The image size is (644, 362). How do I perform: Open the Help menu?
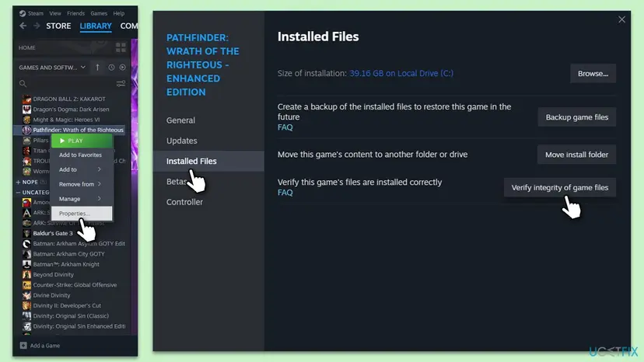(x=119, y=13)
